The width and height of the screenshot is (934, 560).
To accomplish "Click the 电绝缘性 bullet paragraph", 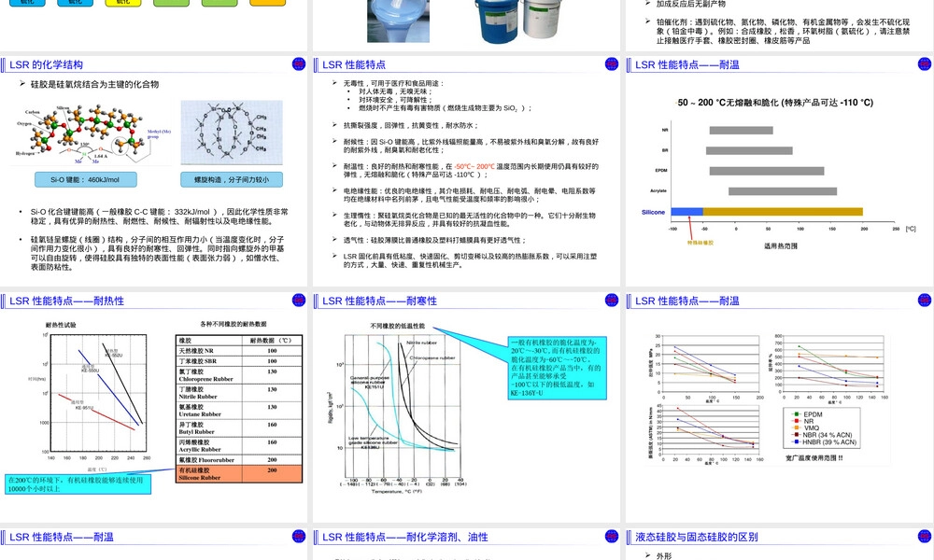I will point(469,195).
